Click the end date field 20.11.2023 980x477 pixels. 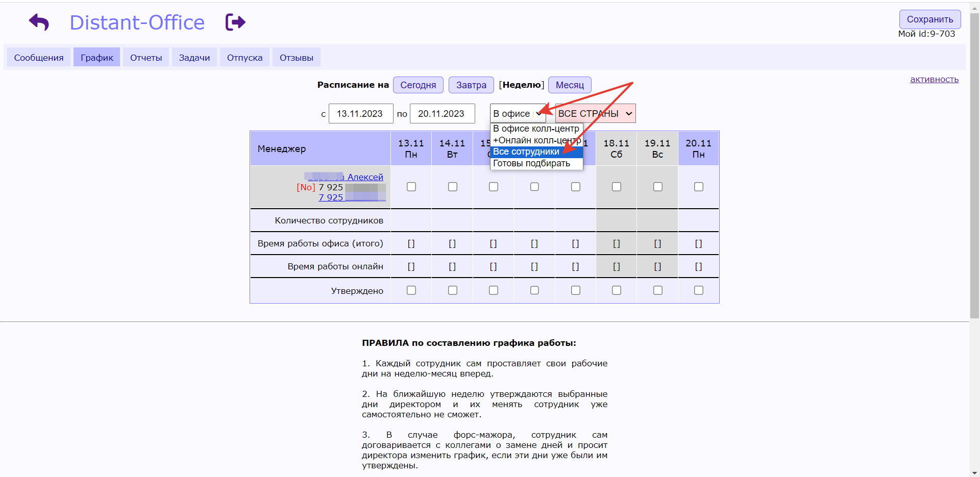click(443, 113)
